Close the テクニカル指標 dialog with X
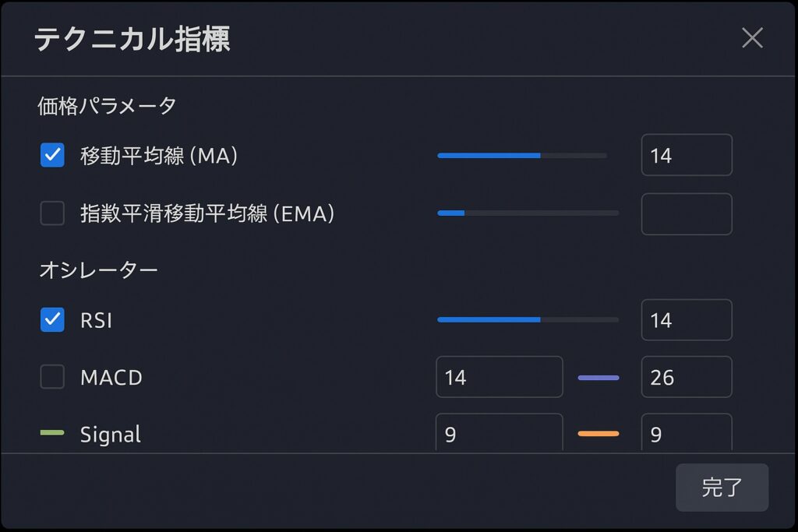Viewport: 798px width, 532px height. pyautogui.click(x=752, y=38)
